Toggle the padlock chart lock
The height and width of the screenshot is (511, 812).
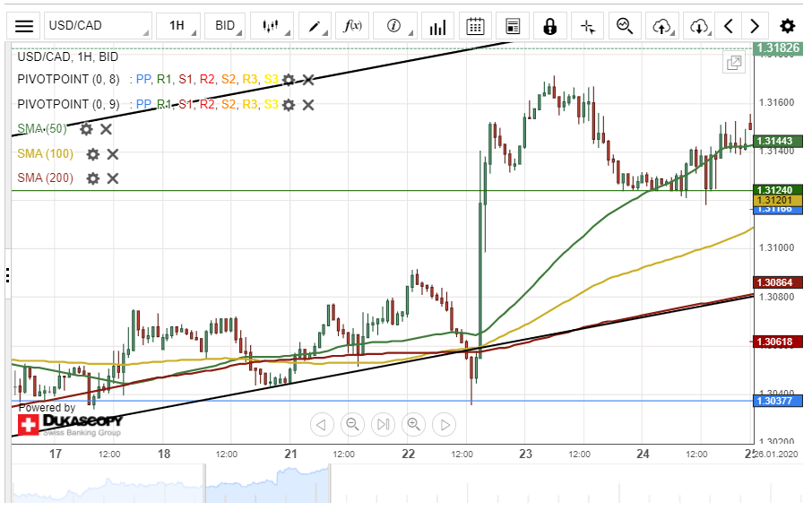point(549,26)
